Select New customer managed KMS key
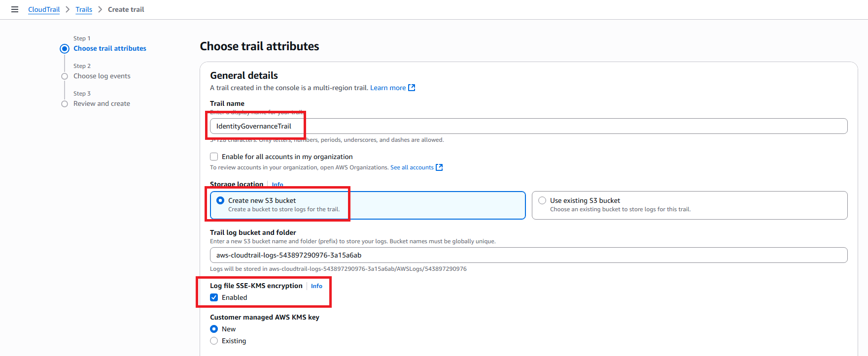 [214, 329]
